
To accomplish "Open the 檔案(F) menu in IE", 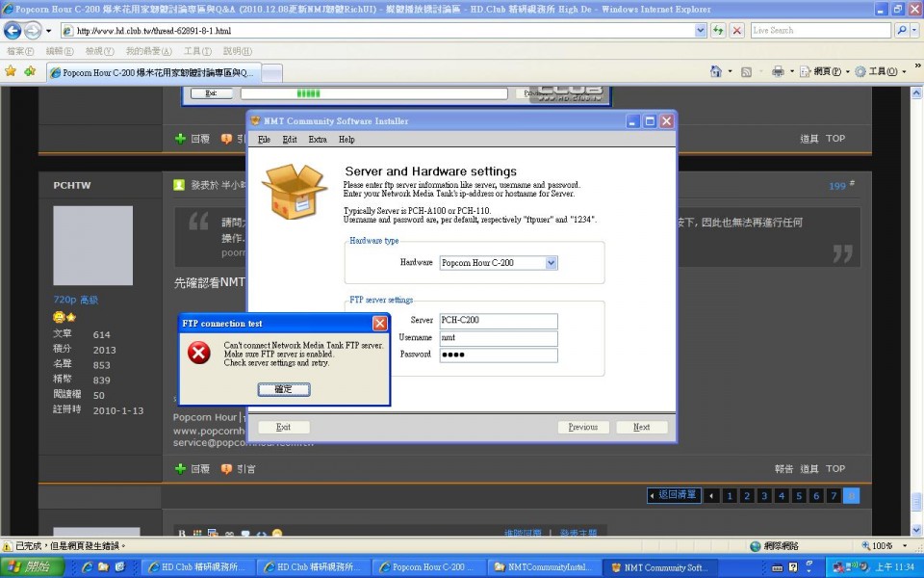I will tap(20, 51).
